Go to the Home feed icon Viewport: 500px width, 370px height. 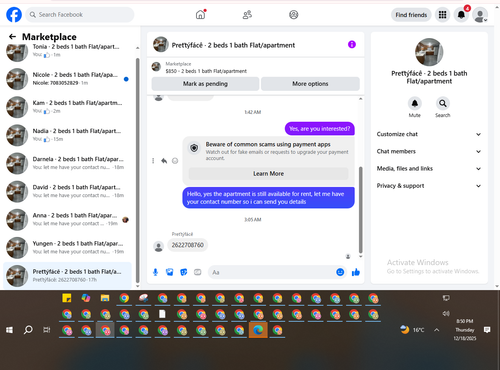pos(200,15)
